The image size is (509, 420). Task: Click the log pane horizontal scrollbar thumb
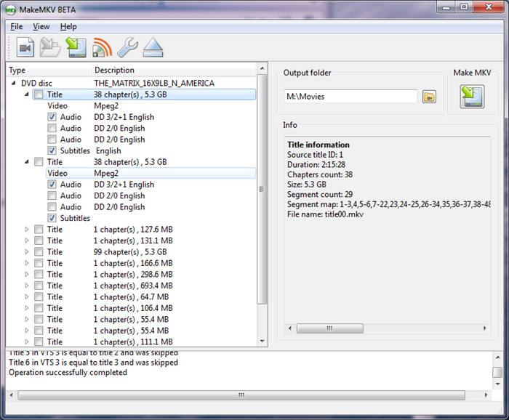click(x=241, y=395)
